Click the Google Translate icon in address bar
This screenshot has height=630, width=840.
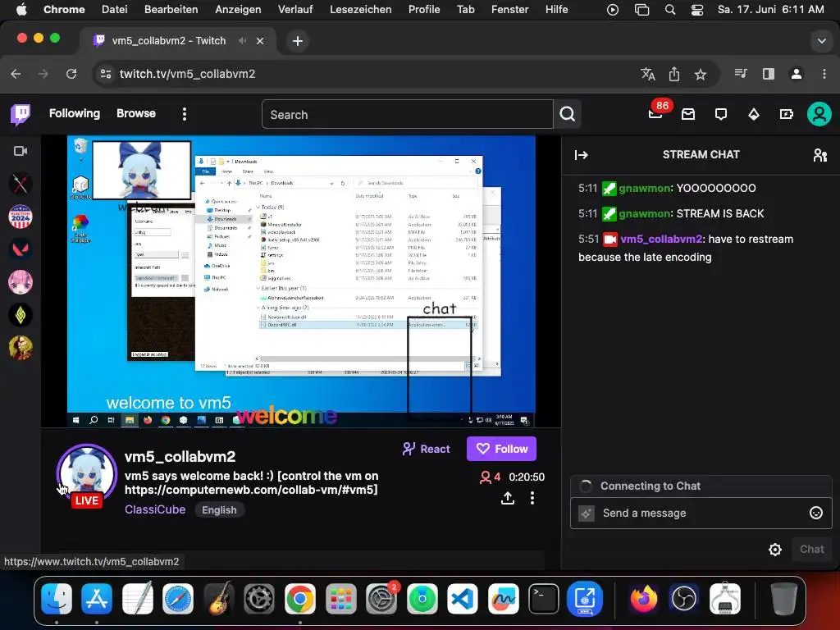pyautogui.click(x=648, y=74)
